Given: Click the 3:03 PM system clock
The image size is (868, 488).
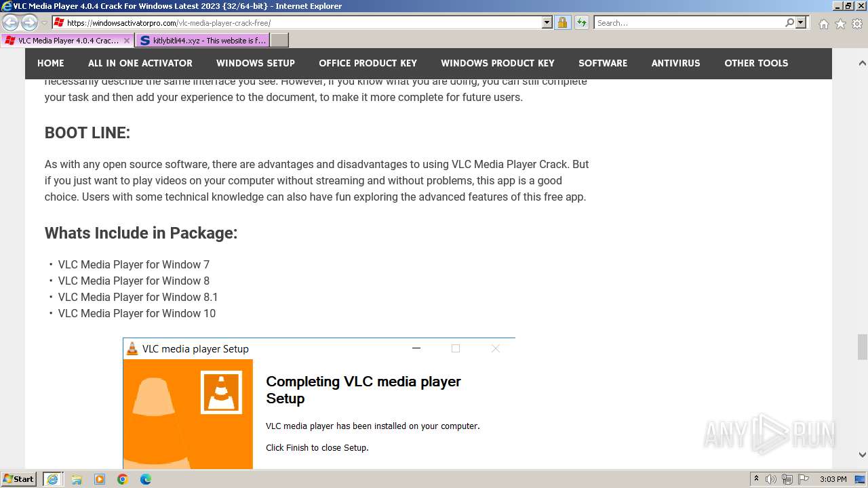Looking at the screenshot, I should click(833, 479).
